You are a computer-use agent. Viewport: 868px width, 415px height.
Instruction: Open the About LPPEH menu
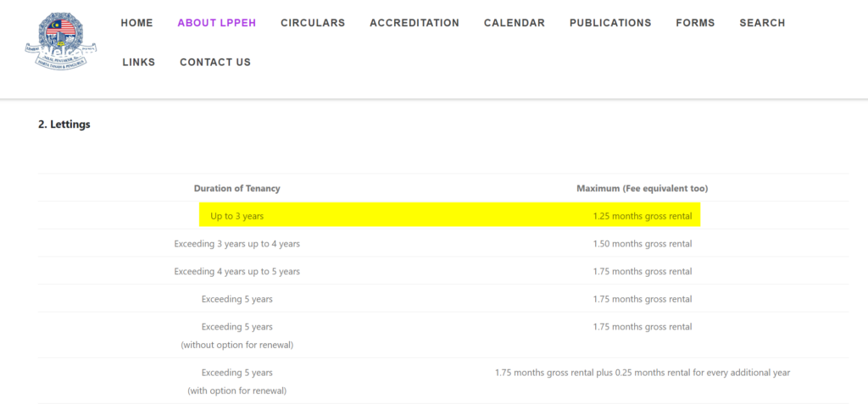[216, 23]
